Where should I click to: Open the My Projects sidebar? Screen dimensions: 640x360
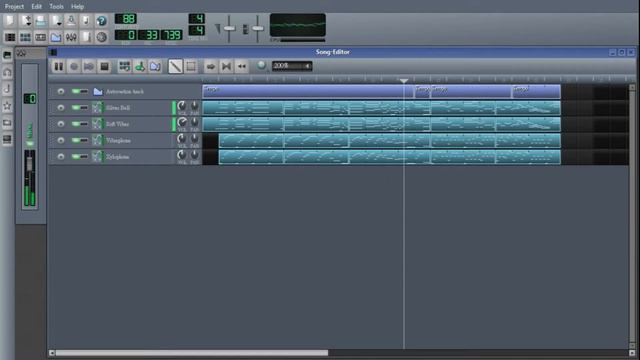tap(7, 72)
